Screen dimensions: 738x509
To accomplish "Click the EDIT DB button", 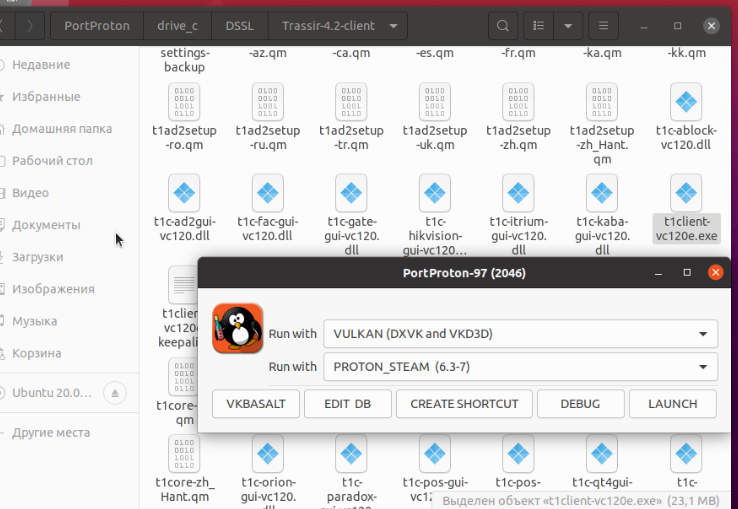I will pos(348,404).
